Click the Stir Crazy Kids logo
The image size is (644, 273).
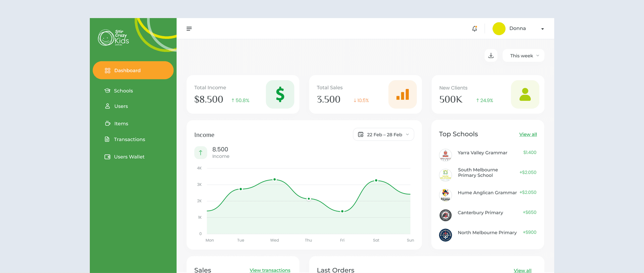(114, 38)
